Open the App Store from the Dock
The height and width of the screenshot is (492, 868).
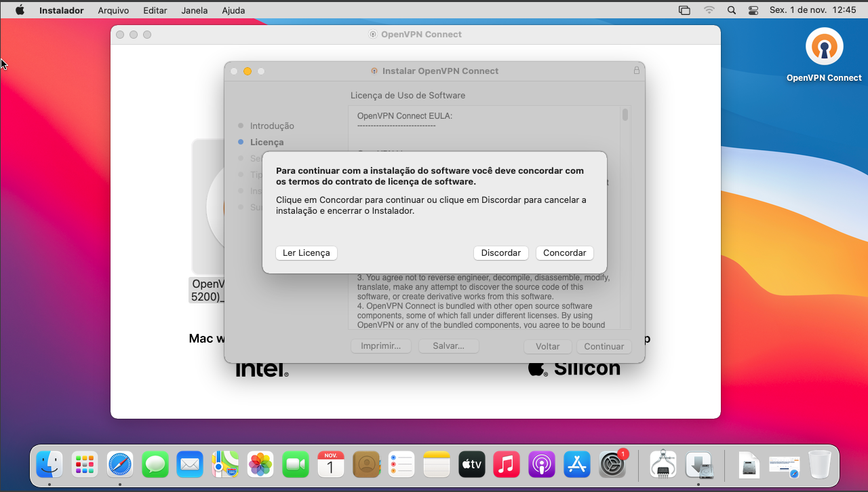(x=577, y=465)
